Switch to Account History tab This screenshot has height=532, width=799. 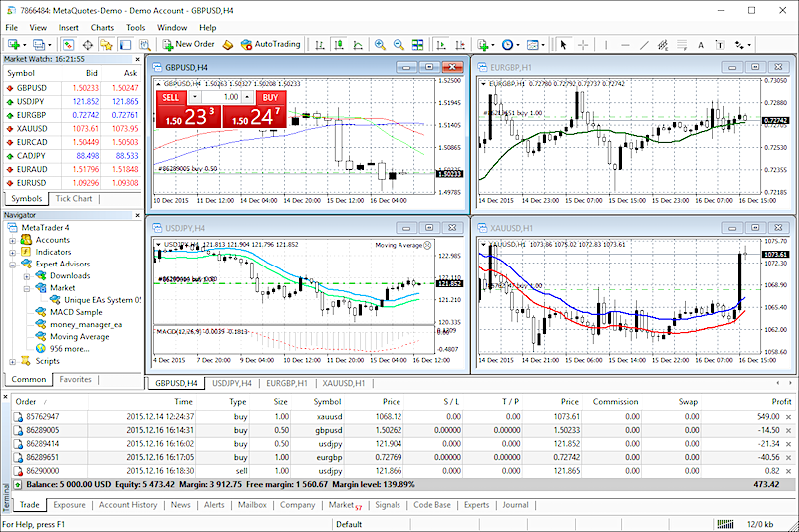point(128,505)
